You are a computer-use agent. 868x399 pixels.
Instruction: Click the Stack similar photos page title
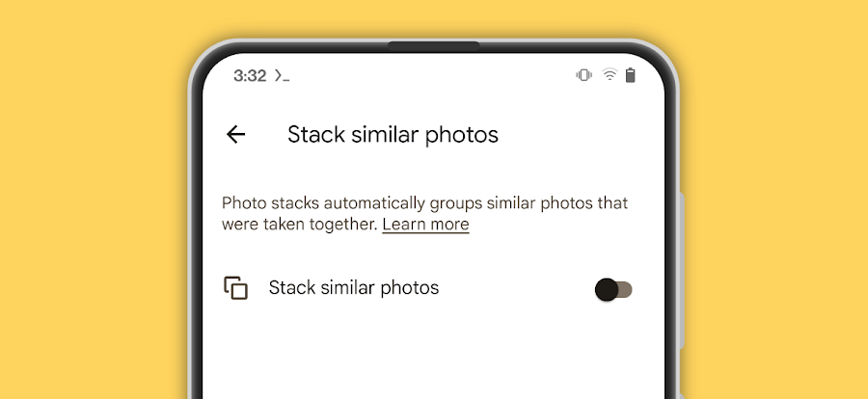coord(393,134)
